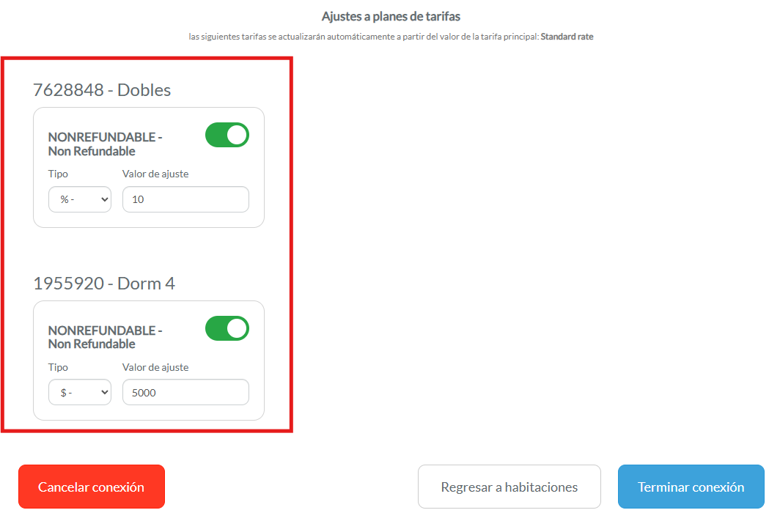
Task: Select the bold "Standard rate" text
Action: tap(567, 37)
